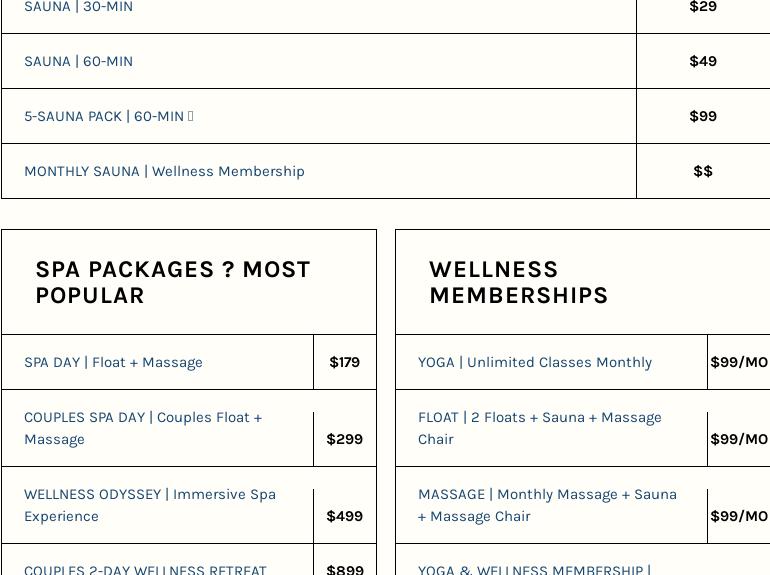
Task: Click the $$ monthly sauna price
Action: tap(703, 171)
